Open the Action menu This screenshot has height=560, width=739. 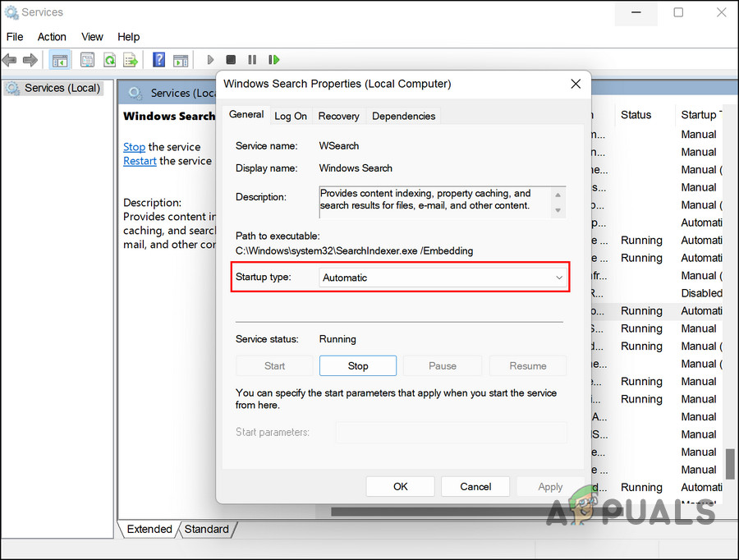click(x=52, y=37)
